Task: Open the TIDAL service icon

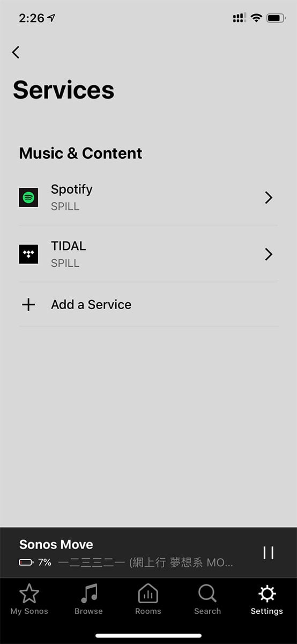Action: (28, 254)
